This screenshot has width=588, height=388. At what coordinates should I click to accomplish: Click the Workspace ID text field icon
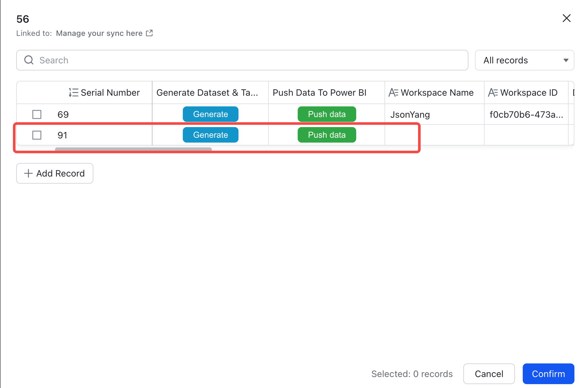[493, 93]
